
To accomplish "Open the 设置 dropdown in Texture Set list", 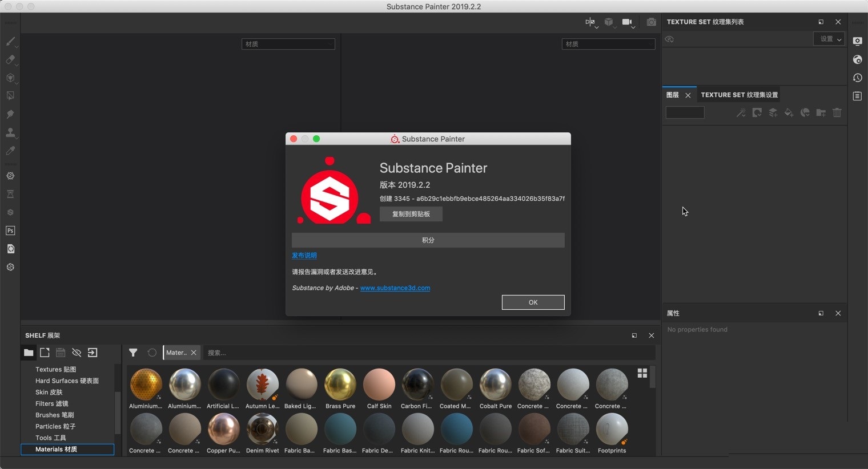I will (x=829, y=39).
